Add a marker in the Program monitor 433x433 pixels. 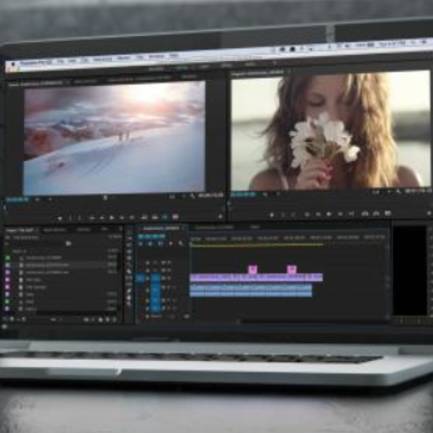(272, 215)
